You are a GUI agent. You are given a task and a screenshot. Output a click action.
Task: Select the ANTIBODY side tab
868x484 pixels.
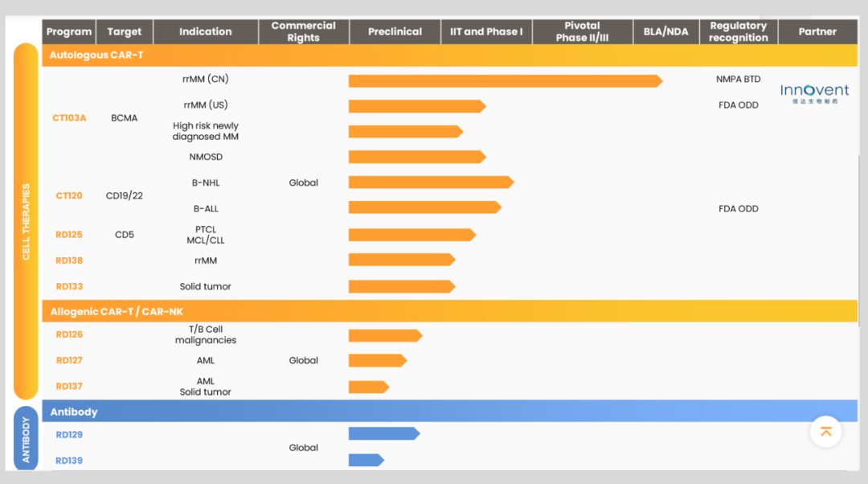pos(26,439)
